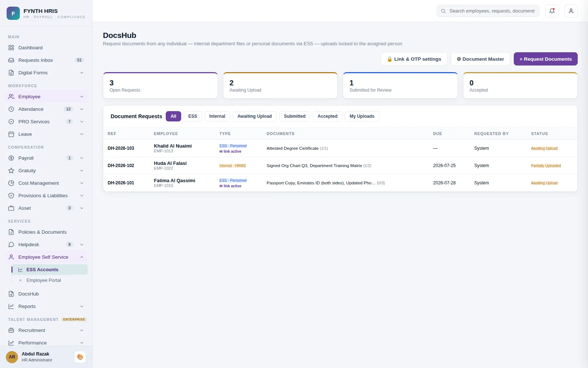
Task: Expand the Employee menu chevron
Action: pyautogui.click(x=82, y=97)
